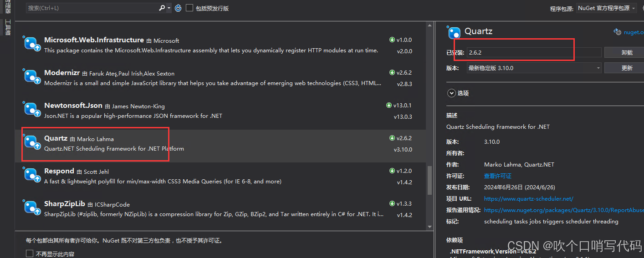The image size is (644, 258).
Task: Click green installed arrow beside v1.0.0
Action: (x=392, y=40)
